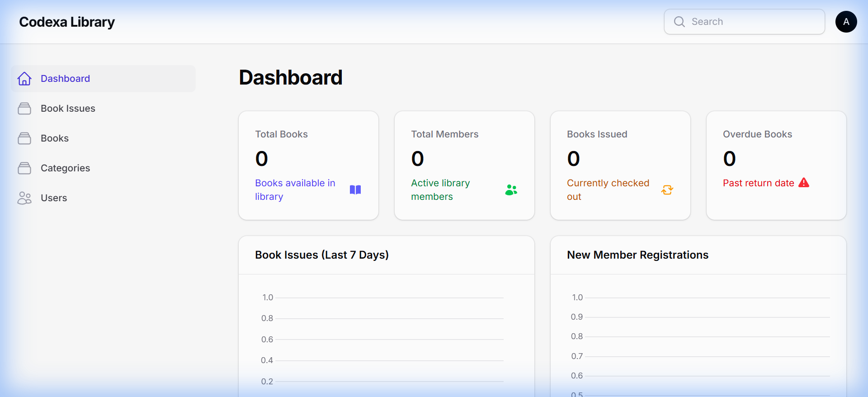Click the search magnifier icon

pos(679,22)
